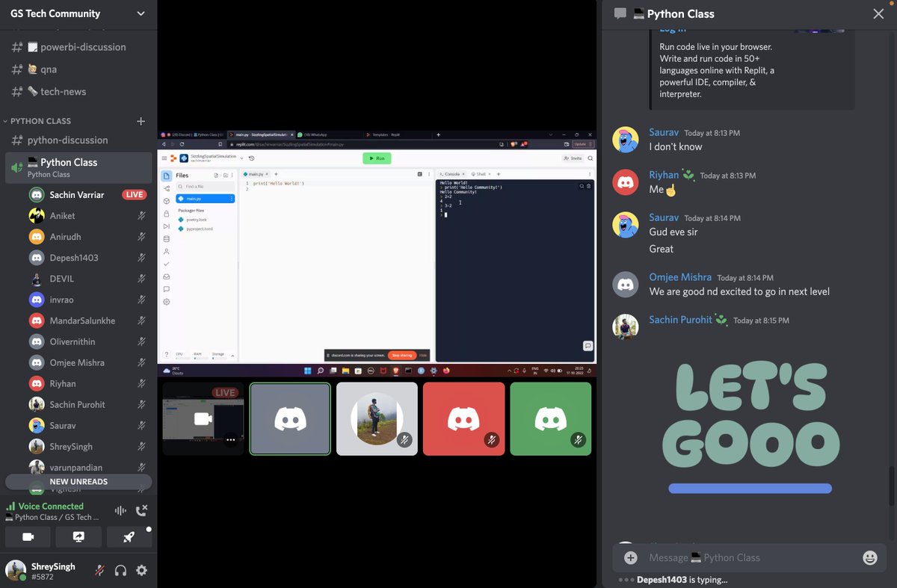Viewport: 897px width, 588px height.
Task: Open the ShreySingh #5872 user panel
Action: click(x=45, y=571)
